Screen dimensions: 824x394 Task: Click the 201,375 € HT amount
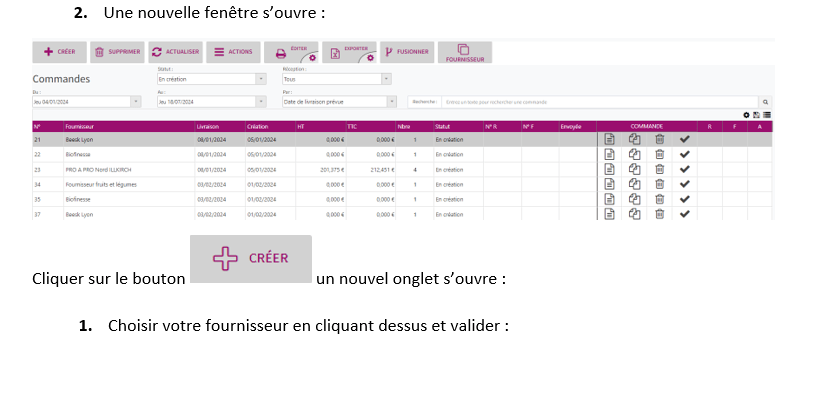tap(332, 170)
